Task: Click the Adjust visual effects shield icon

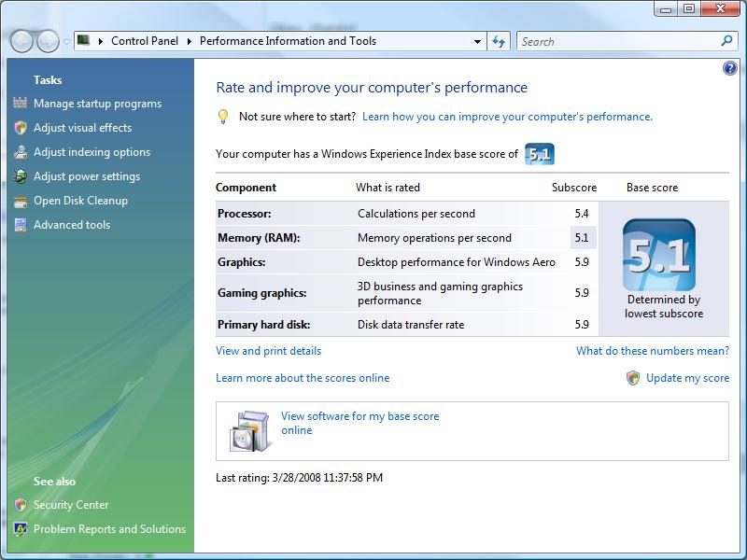Action: (x=20, y=128)
